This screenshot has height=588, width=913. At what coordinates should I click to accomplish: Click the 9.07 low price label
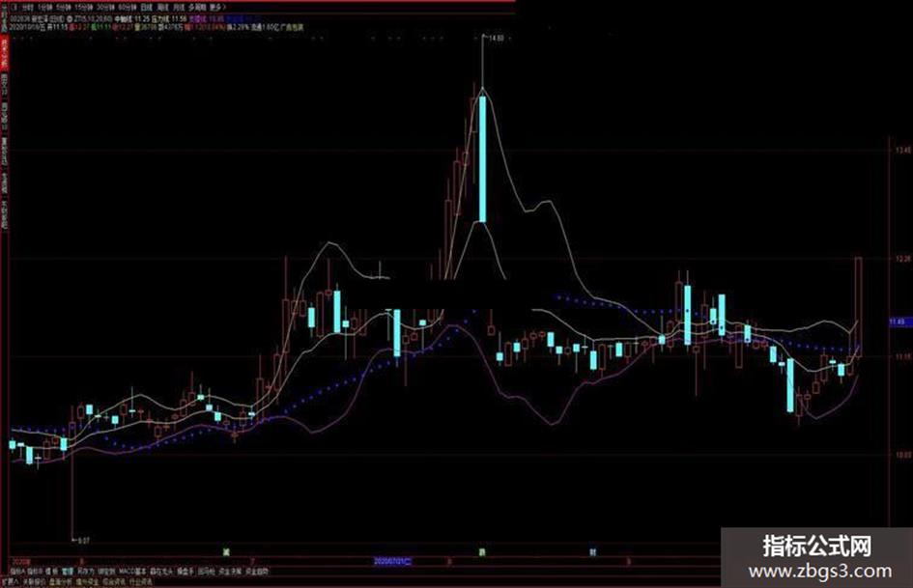tap(83, 541)
